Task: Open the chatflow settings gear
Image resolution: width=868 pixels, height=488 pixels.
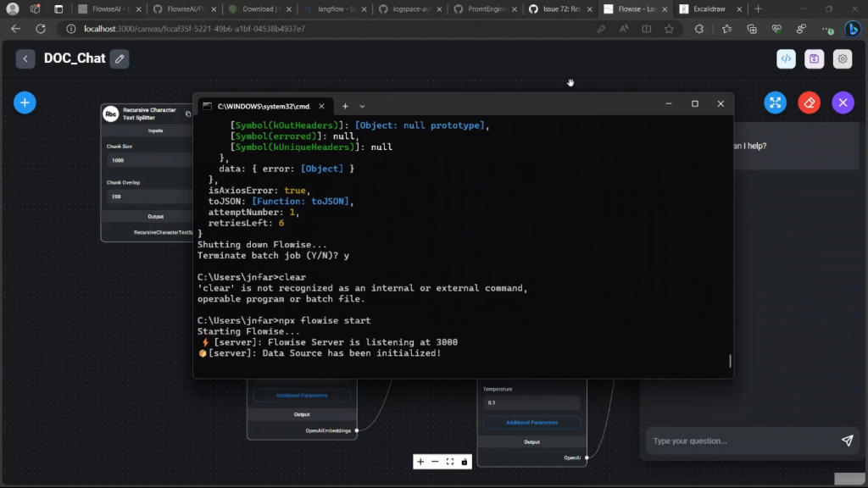Action: pos(842,58)
